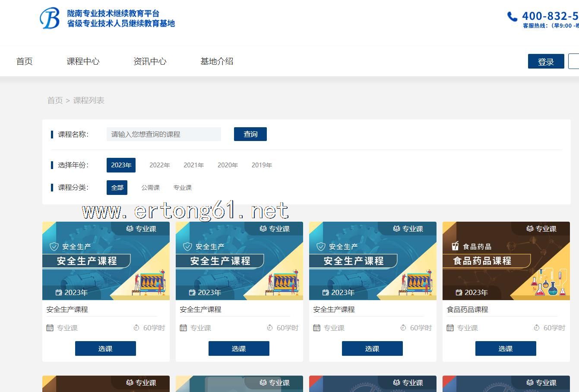The image size is (579, 392).
Task: Select the 2022年 year filter
Action: pos(159,165)
